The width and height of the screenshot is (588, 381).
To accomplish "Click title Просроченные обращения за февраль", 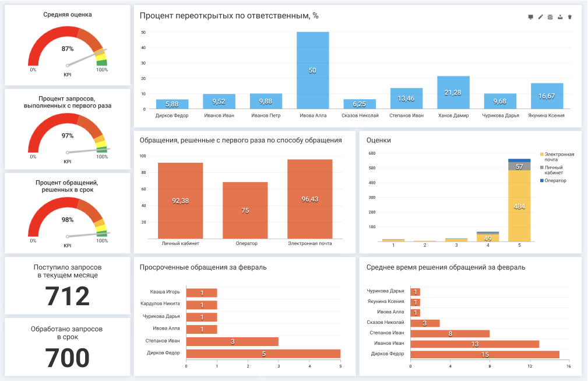I will point(203,267).
